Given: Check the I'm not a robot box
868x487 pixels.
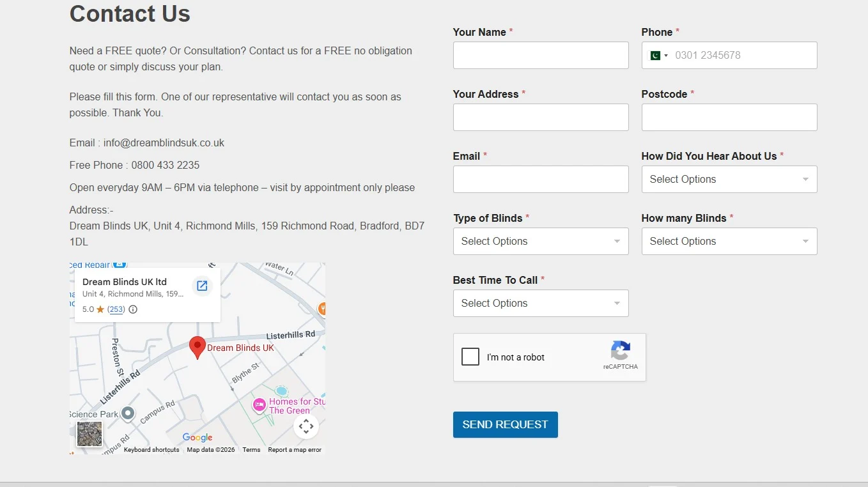Looking at the screenshot, I should (470, 357).
